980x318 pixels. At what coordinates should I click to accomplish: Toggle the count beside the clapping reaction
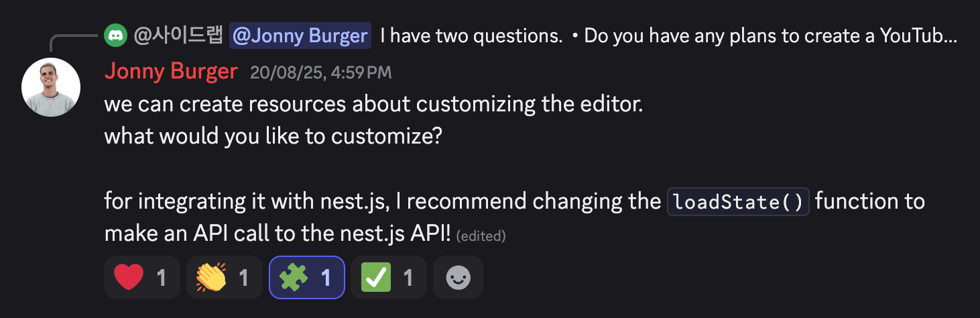pyautogui.click(x=243, y=277)
